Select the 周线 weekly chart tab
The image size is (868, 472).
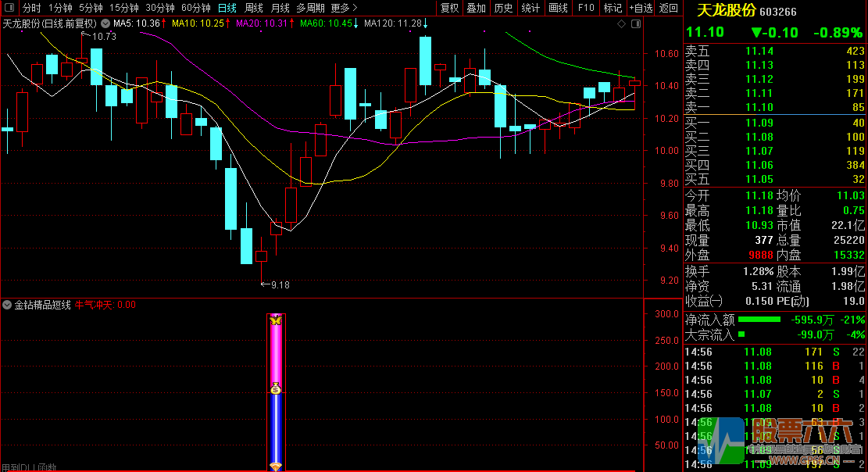click(254, 8)
